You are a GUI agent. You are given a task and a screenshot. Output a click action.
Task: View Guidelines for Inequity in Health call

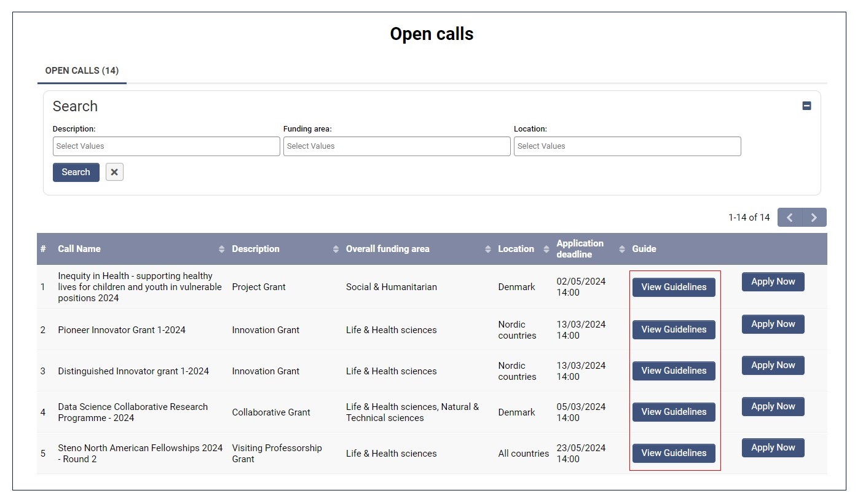674,287
